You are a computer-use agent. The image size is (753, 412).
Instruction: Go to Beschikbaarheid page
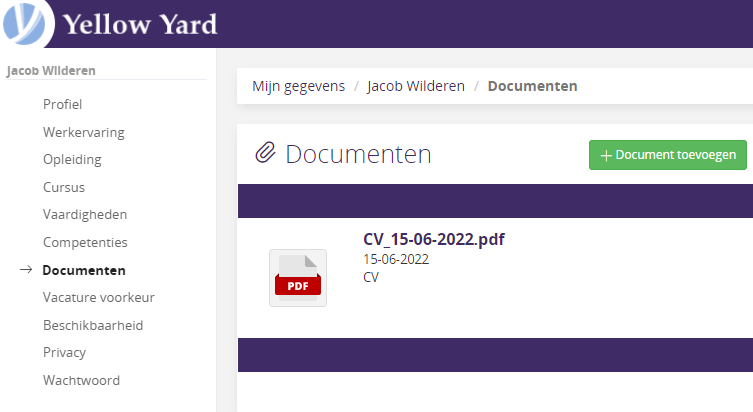click(93, 326)
